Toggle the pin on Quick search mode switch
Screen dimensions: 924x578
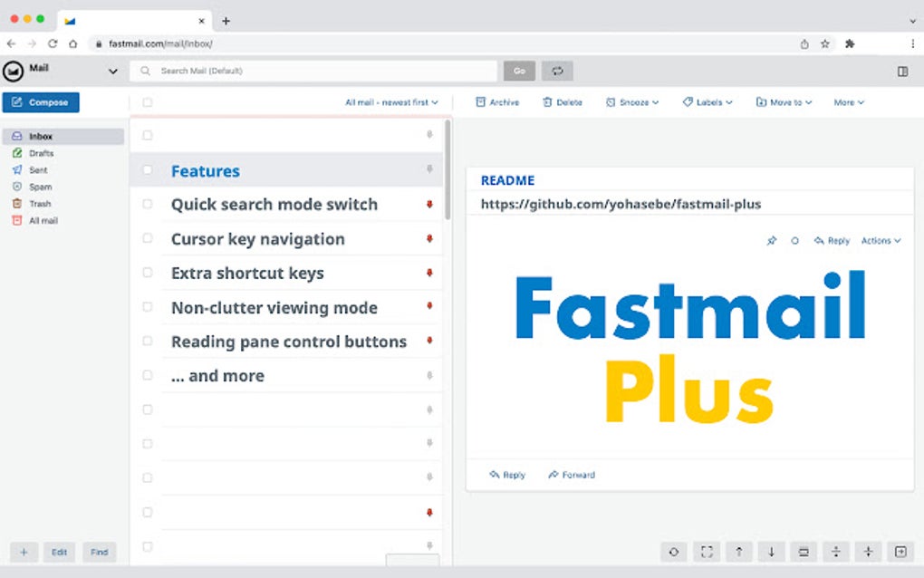429,205
